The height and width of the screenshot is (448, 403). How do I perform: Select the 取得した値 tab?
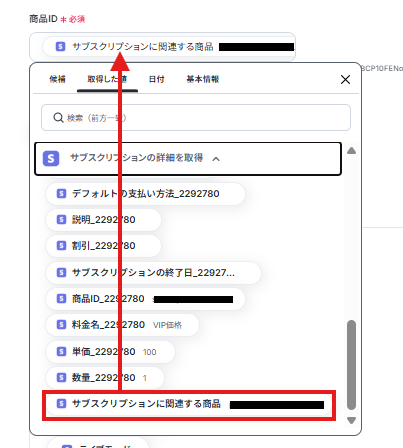pos(107,79)
